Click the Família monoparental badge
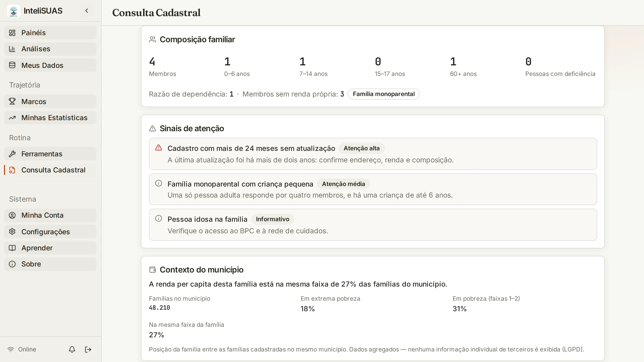The height and width of the screenshot is (362, 644). coord(384,94)
